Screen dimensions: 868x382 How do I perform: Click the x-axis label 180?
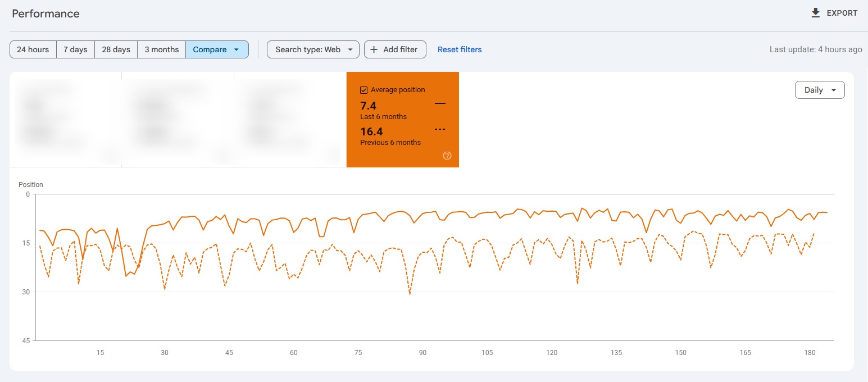tap(810, 353)
